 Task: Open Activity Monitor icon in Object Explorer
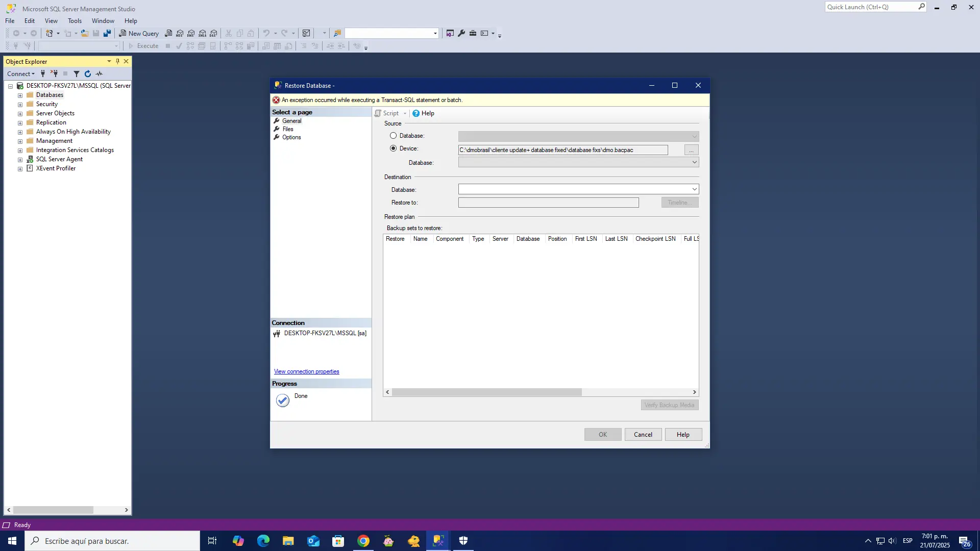[x=99, y=74]
